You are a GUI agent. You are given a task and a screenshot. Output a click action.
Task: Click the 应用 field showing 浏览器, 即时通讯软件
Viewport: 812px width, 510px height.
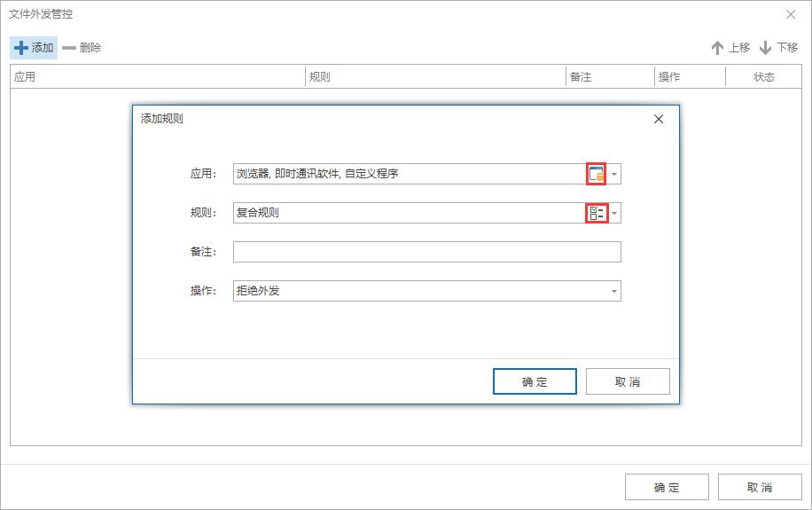[x=408, y=174]
